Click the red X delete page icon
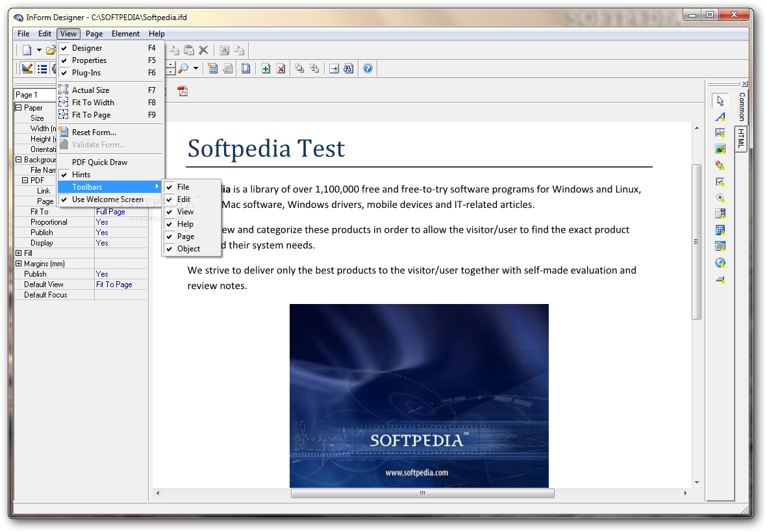Image resolution: width=767 pixels, height=532 pixels. [281, 68]
